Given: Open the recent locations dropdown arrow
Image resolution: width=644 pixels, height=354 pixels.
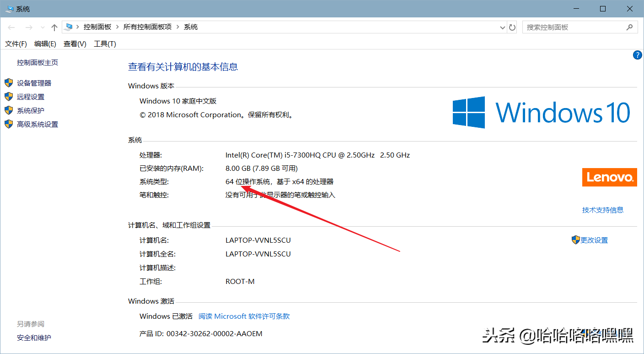Looking at the screenshot, I should pos(43,27).
